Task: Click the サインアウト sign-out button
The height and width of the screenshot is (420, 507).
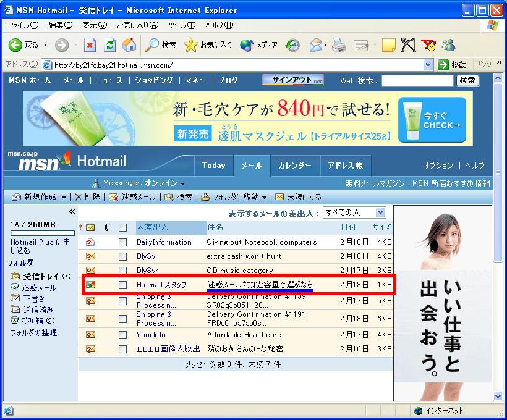Action: click(293, 80)
